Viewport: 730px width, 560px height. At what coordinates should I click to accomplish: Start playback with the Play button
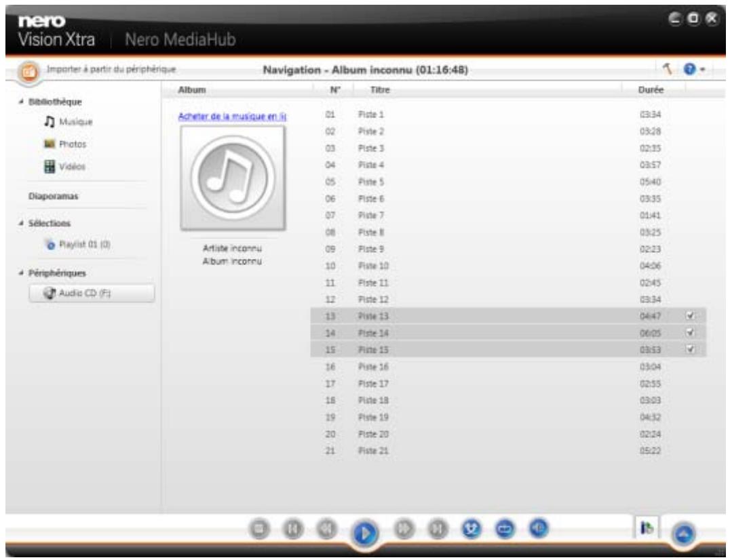click(365, 533)
